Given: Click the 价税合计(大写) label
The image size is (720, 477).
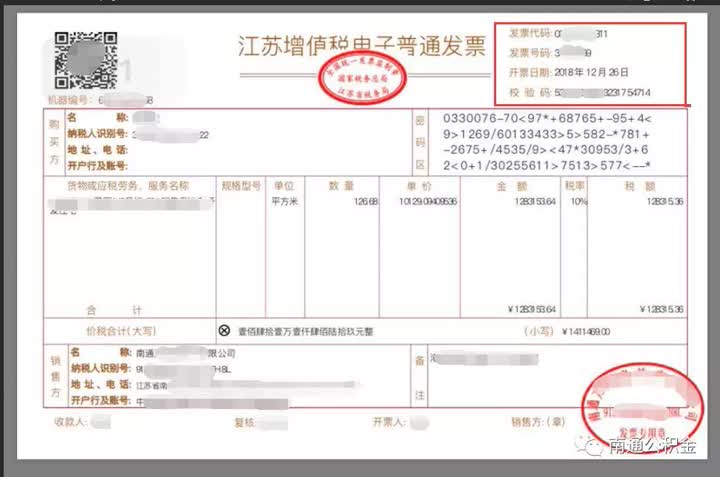Looking at the screenshot, I should coord(121,331).
